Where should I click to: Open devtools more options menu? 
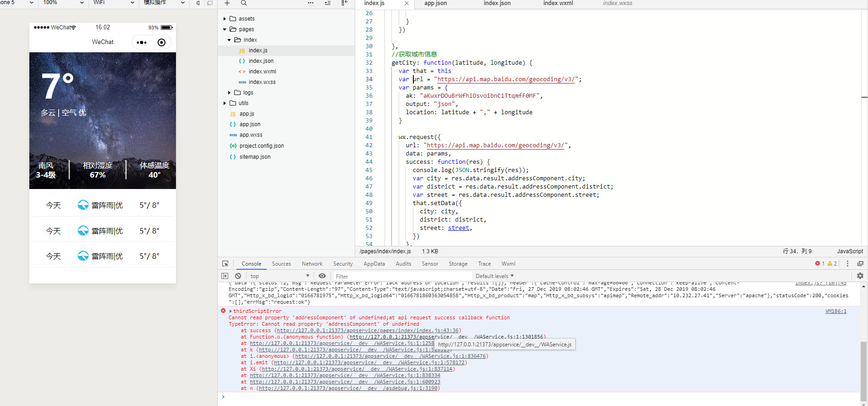[x=847, y=264]
